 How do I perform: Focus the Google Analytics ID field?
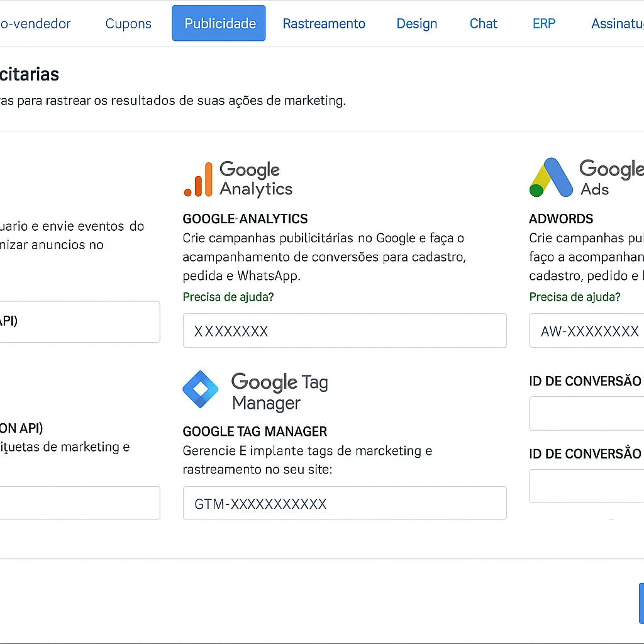345,331
